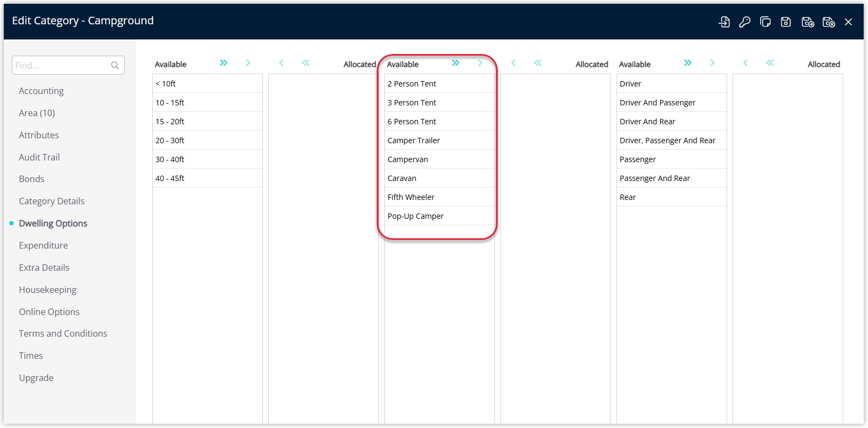Open the Accounting section
The image size is (868, 428).
click(41, 91)
